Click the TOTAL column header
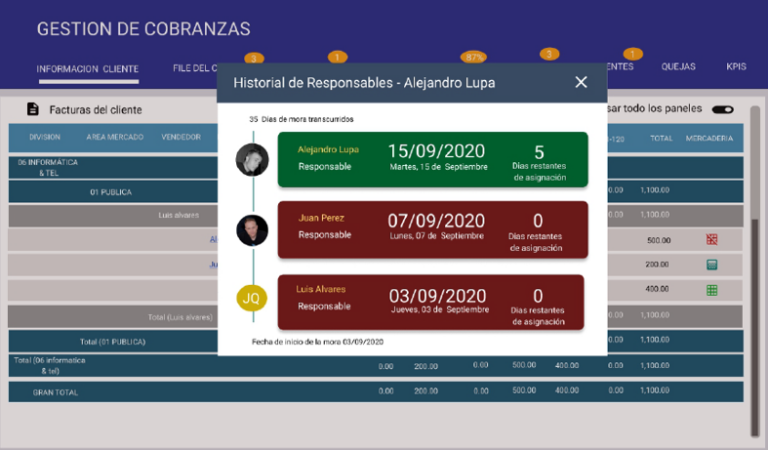Image resolution: width=768 pixels, height=450 pixels. pyautogui.click(x=661, y=139)
